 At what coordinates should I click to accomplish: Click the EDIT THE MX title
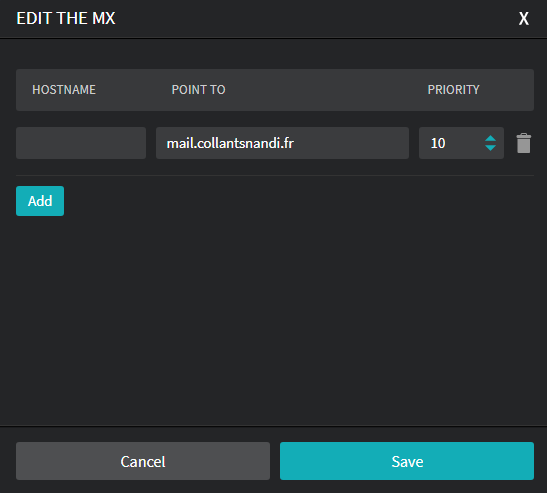click(x=66, y=18)
